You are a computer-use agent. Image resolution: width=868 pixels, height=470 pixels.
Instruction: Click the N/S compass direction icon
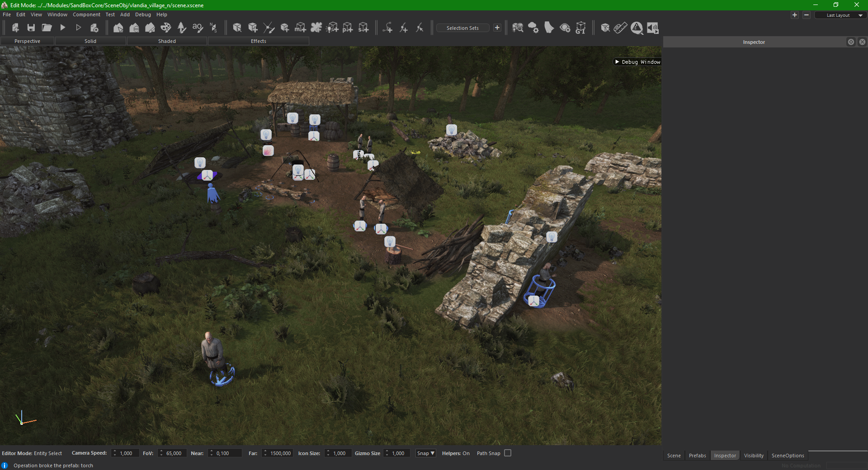point(213,28)
